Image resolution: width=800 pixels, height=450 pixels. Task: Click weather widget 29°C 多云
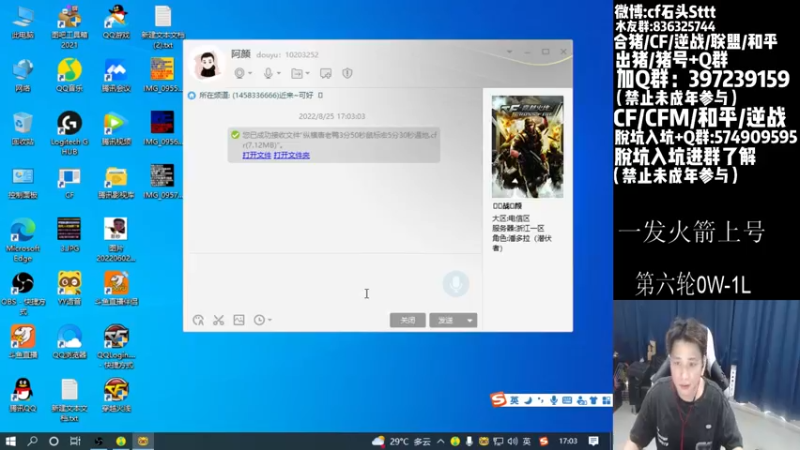(x=401, y=441)
